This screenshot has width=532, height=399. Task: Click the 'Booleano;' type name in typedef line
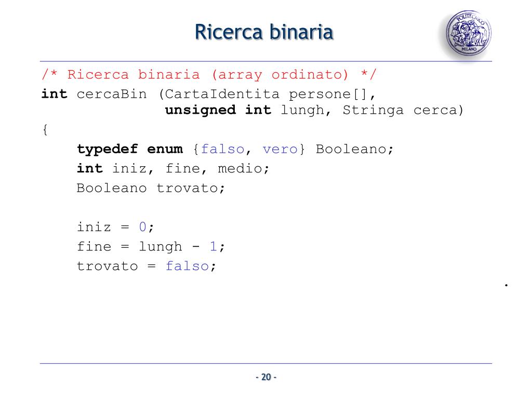click(354, 149)
